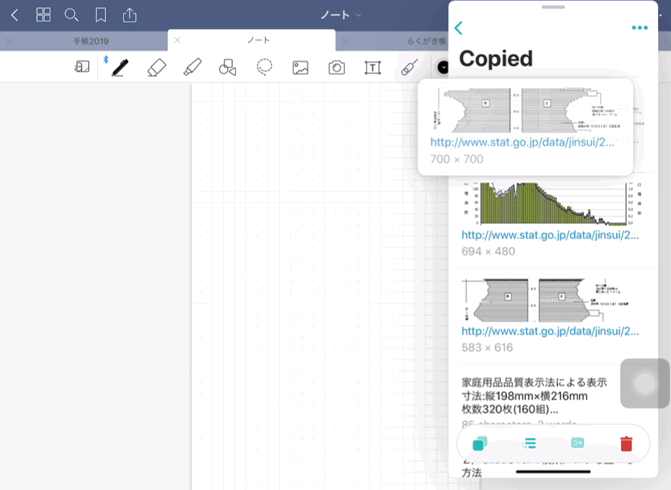Select the Pen tool
Viewport: 671px width, 490px height.
coord(120,68)
